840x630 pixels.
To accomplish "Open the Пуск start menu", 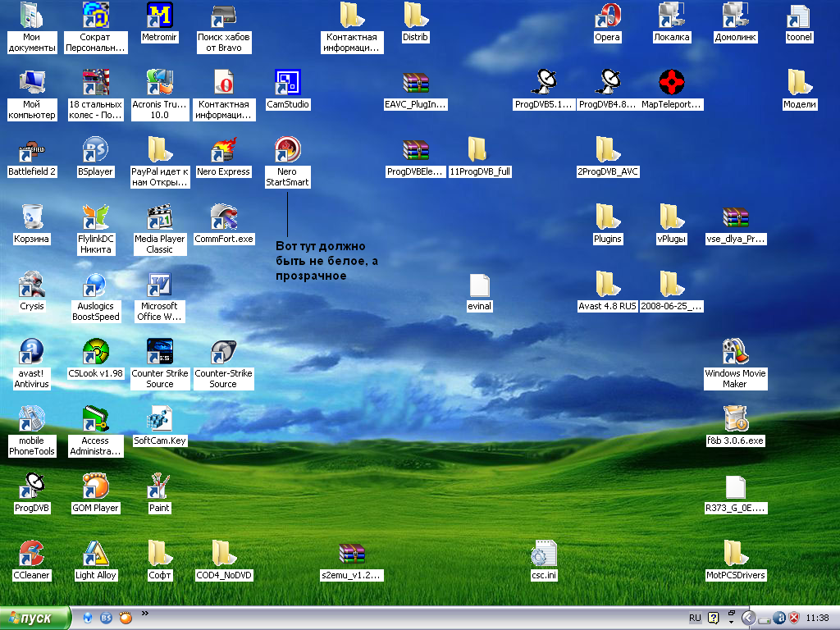I will tap(34, 618).
